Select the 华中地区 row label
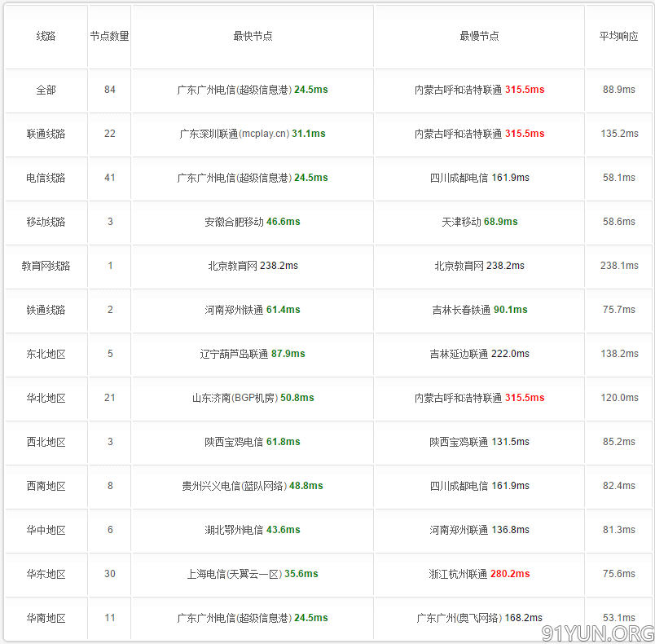Screen dimensions: 655x644 (x=46, y=530)
